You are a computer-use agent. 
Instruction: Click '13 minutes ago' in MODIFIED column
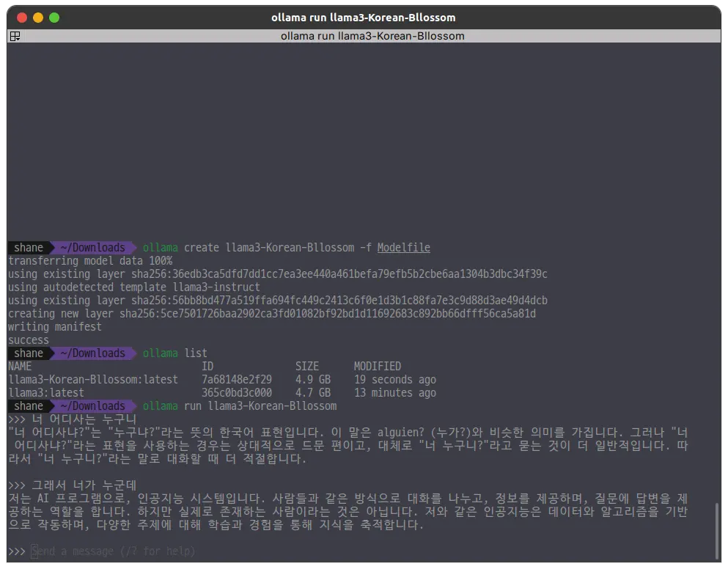click(394, 392)
